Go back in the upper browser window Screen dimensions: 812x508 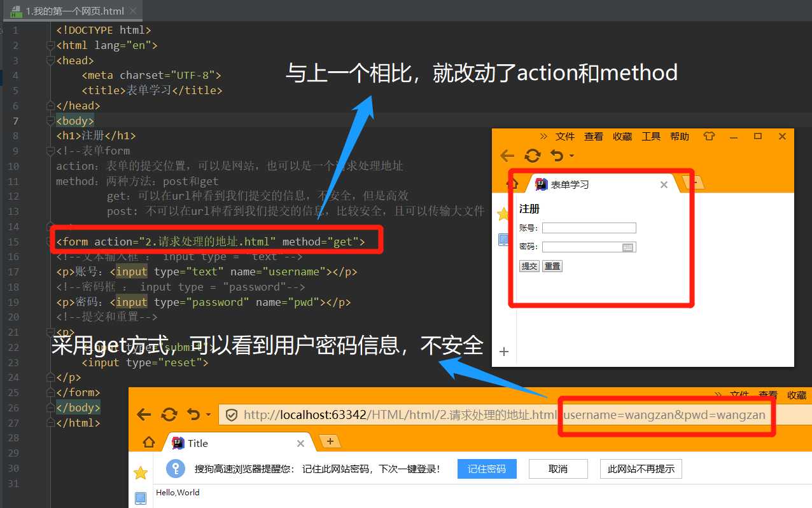click(507, 156)
